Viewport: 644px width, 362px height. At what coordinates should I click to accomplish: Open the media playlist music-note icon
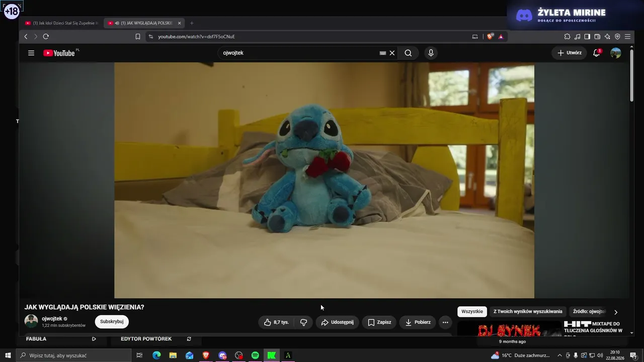point(578,36)
